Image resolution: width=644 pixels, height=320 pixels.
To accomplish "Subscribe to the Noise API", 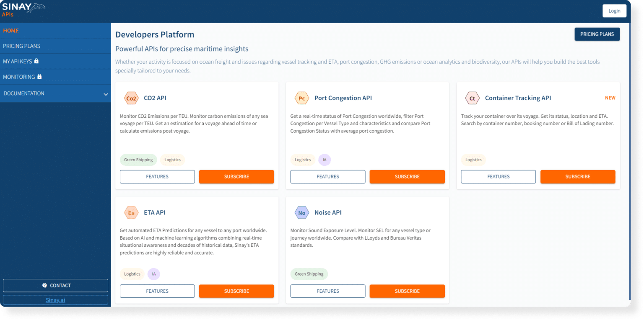I will pos(407,291).
